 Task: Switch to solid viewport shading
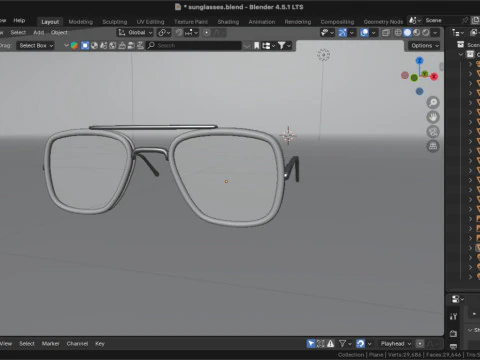tap(407, 32)
